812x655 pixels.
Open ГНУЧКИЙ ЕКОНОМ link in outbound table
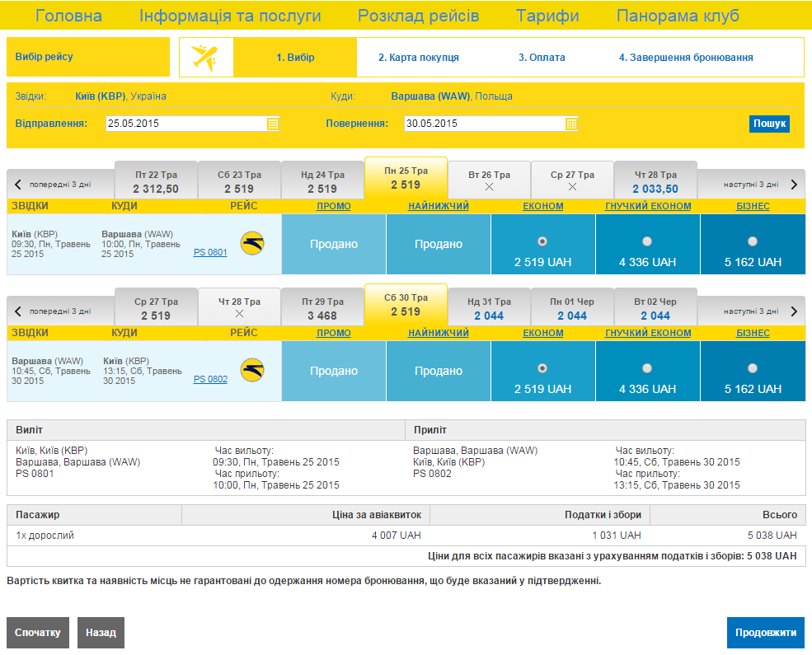pos(648,206)
